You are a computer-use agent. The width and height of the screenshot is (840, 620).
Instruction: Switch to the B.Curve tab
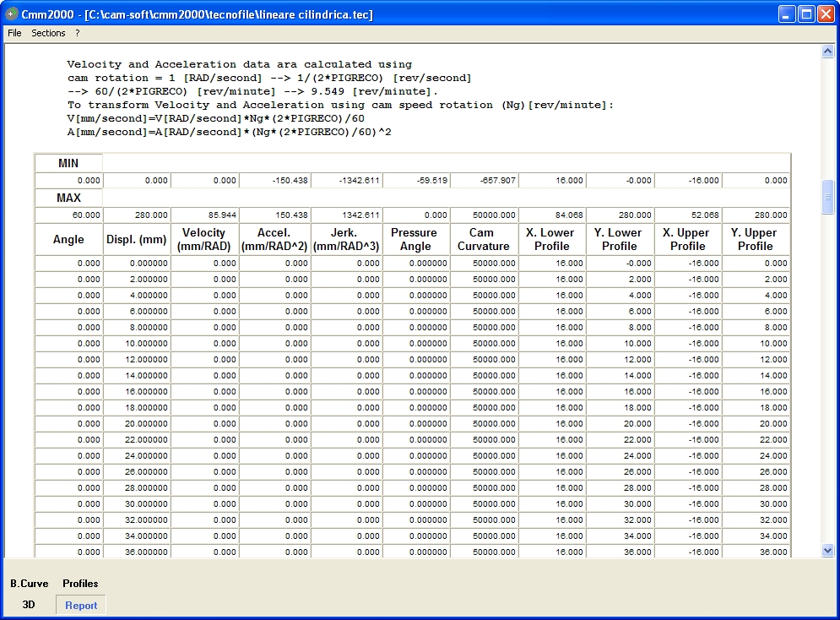coord(30,584)
